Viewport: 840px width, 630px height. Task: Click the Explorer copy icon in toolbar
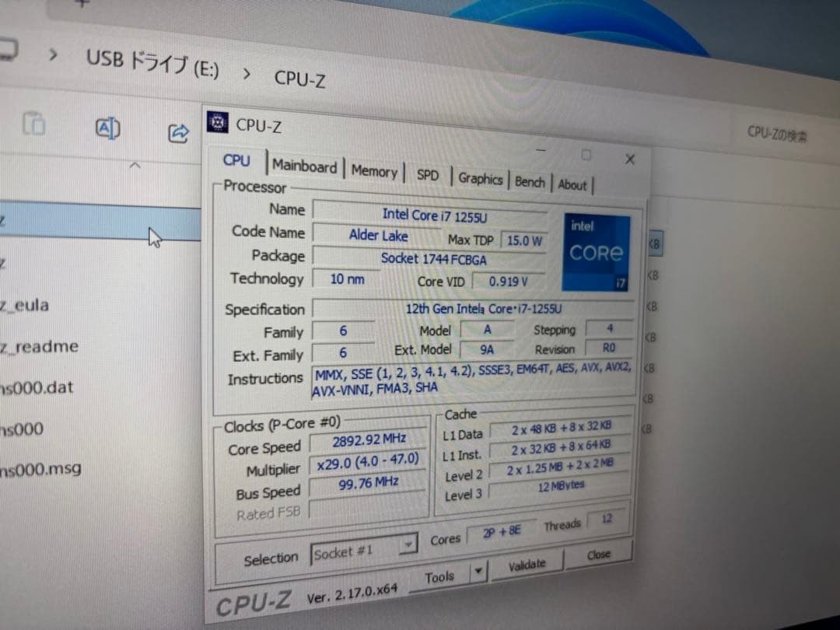(33, 123)
